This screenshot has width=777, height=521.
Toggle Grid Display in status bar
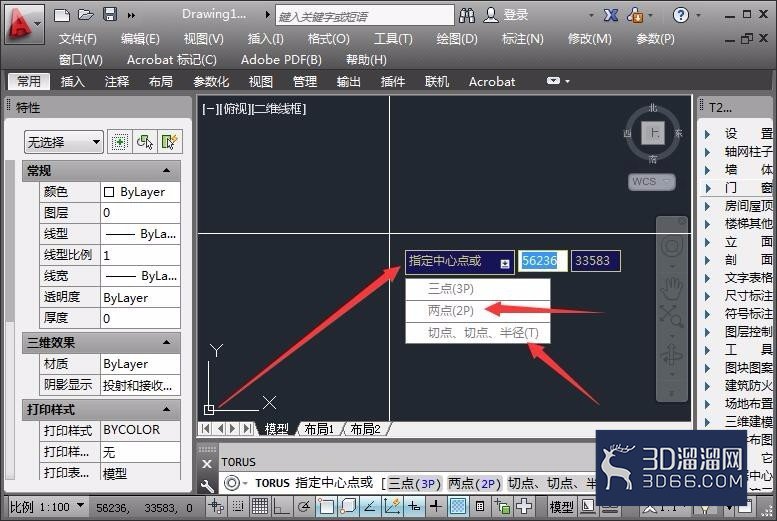(x=259, y=507)
